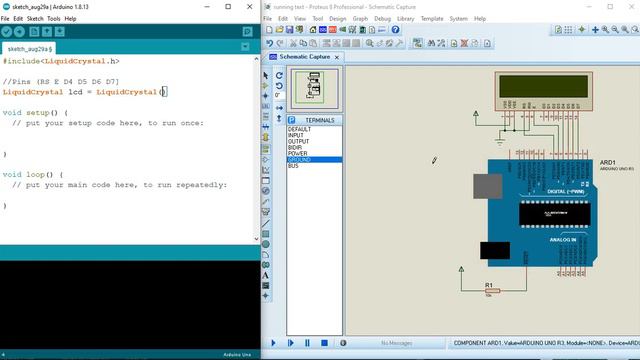640x360 pixels.
Task: Click the Rotate Clockwise button
Action: [279, 76]
